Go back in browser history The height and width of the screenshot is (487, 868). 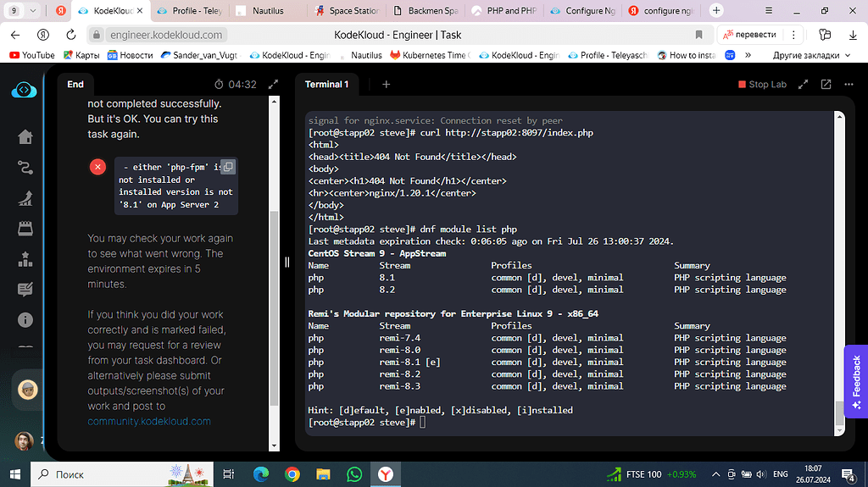tap(15, 35)
